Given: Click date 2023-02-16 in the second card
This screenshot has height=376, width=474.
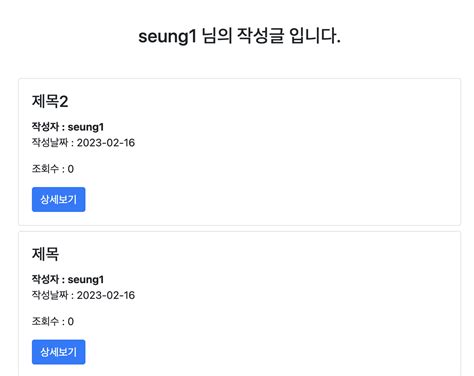Looking at the screenshot, I should point(106,295).
